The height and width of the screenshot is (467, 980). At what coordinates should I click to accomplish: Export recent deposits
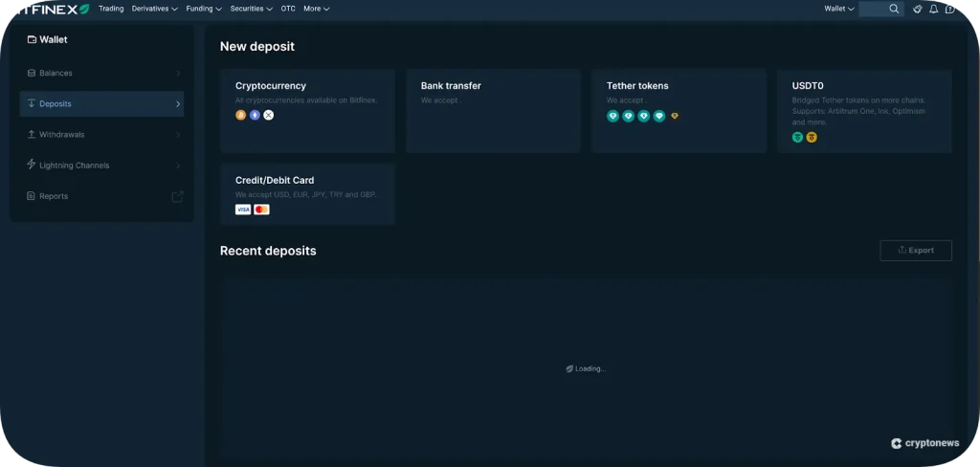pyautogui.click(x=916, y=250)
